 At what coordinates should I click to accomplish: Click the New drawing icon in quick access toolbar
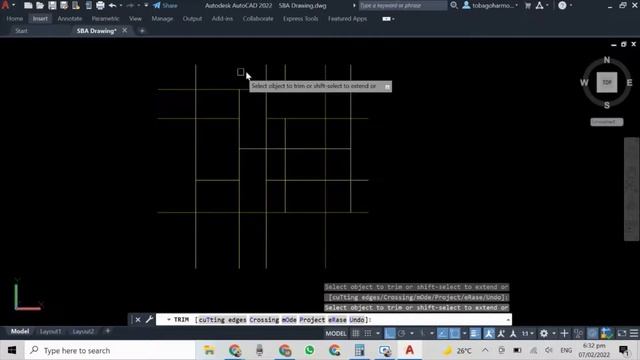[28, 6]
